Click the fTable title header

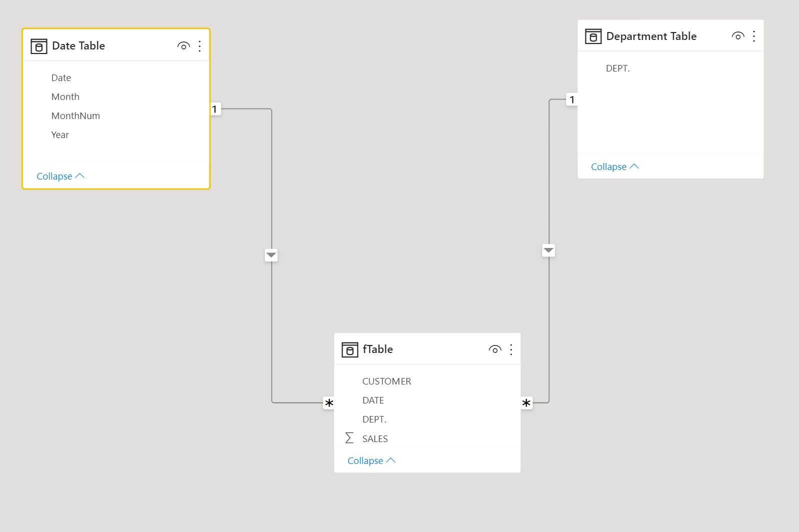[377, 349]
